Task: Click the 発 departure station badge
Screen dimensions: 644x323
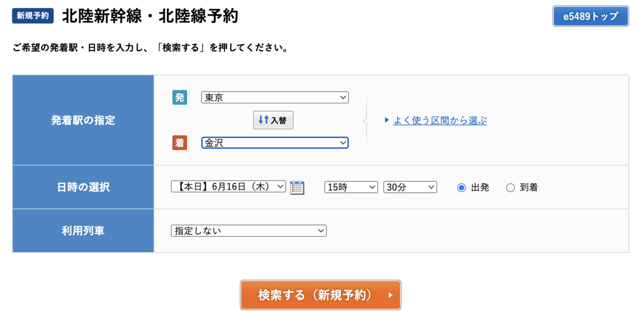Action: 180,97
